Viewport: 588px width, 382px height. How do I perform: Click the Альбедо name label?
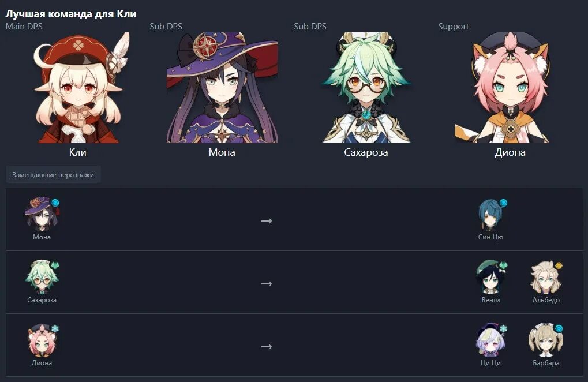[x=546, y=300]
